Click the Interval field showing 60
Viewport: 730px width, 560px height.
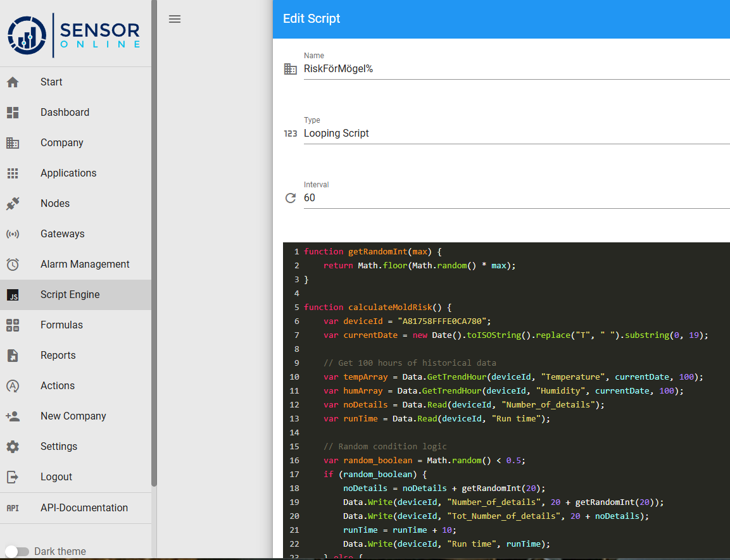(515, 198)
